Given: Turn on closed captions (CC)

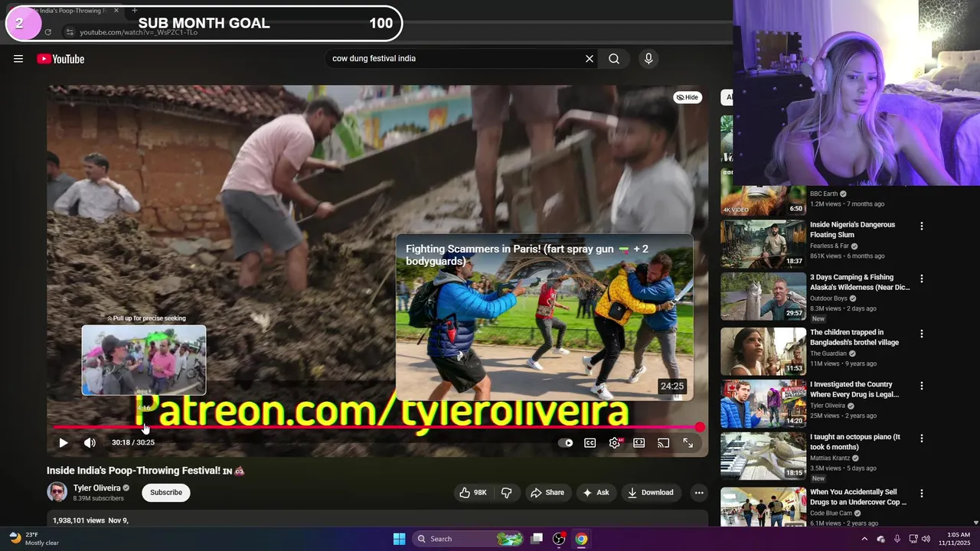Looking at the screenshot, I should (590, 442).
